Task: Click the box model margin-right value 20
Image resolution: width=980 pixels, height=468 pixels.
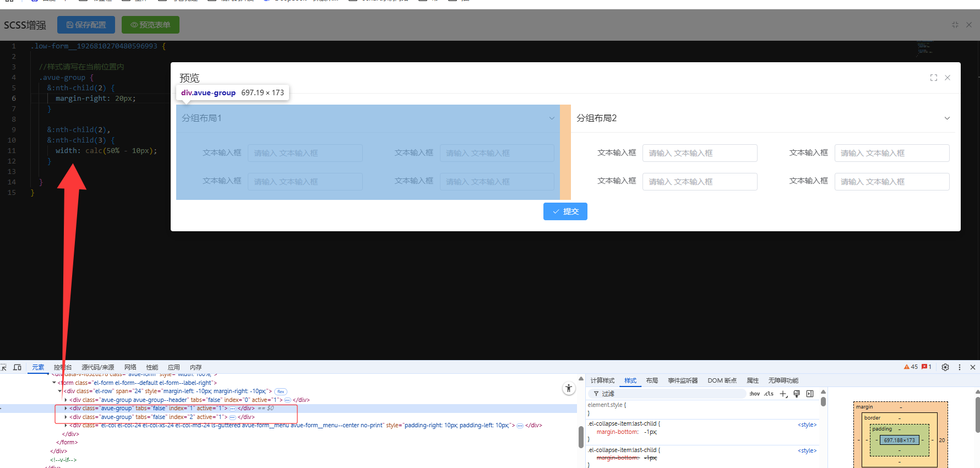Action: pyautogui.click(x=942, y=440)
